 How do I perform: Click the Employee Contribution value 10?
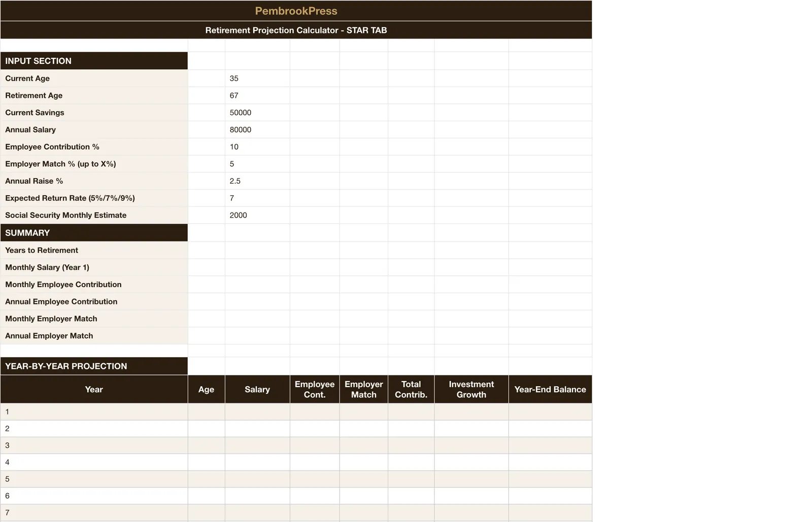(x=257, y=147)
